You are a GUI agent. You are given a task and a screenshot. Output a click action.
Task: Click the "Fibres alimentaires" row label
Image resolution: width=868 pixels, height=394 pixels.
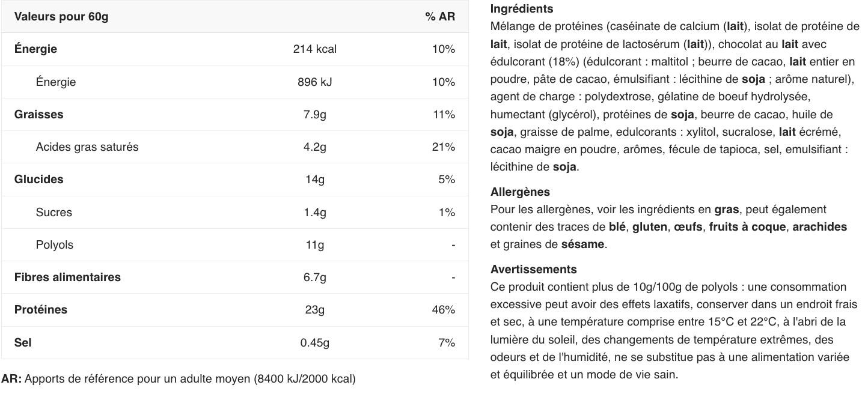[67, 277]
